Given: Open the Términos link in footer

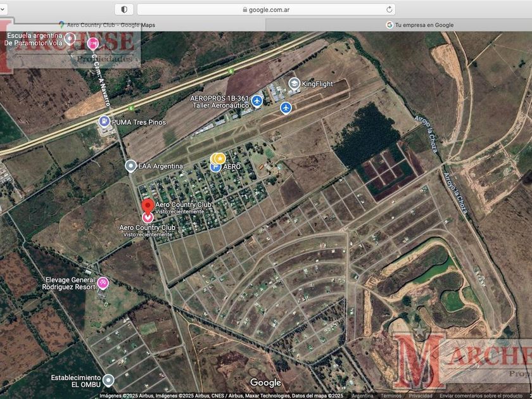Looking at the screenshot, I should (x=391, y=396).
